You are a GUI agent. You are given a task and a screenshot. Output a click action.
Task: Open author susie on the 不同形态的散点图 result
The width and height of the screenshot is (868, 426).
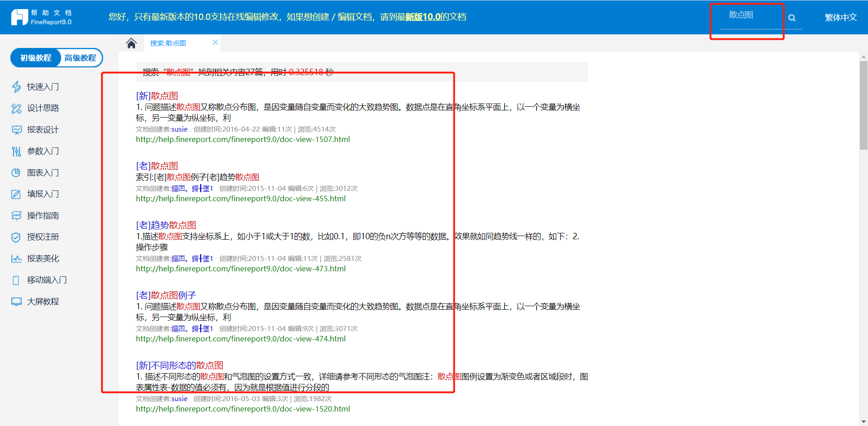tap(179, 399)
